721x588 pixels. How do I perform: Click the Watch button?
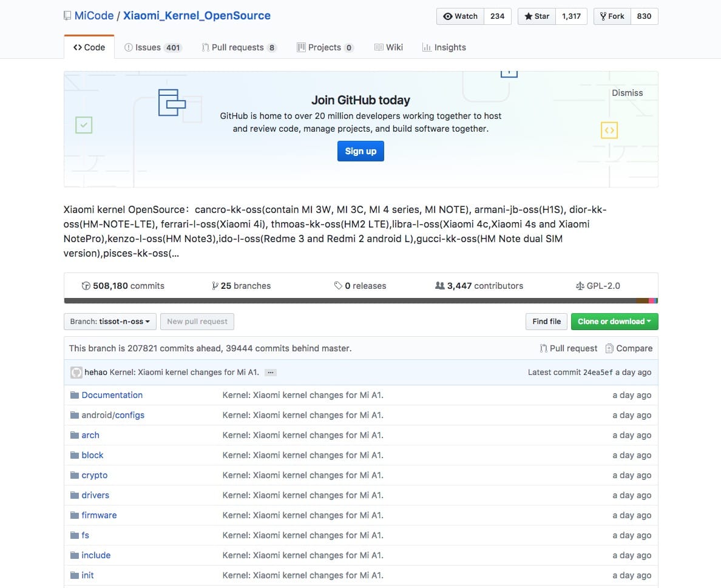[x=460, y=16]
